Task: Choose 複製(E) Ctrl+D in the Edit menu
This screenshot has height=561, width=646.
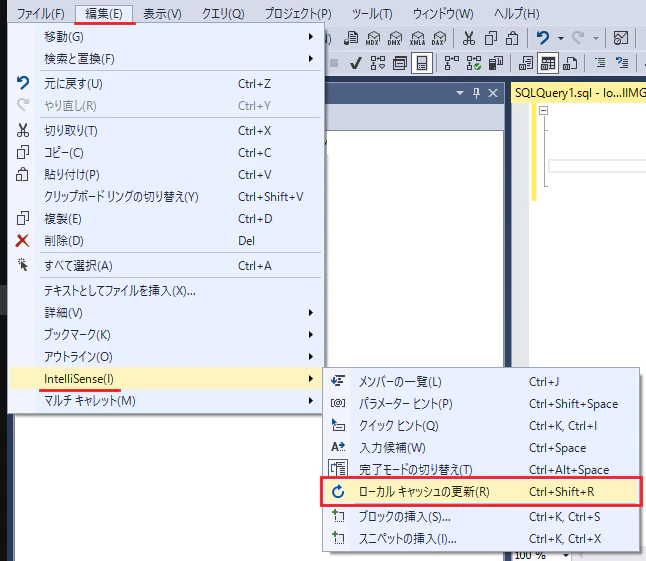Action: 165,219
